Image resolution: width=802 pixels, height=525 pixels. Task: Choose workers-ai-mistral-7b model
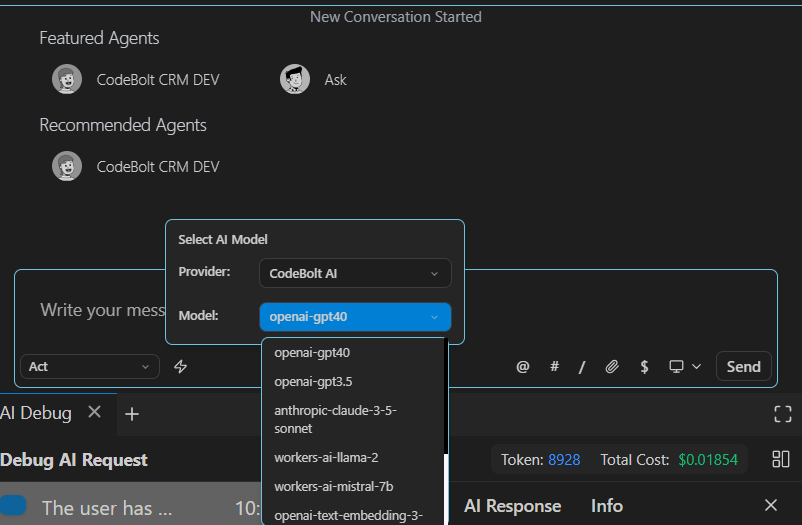(353, 486)
